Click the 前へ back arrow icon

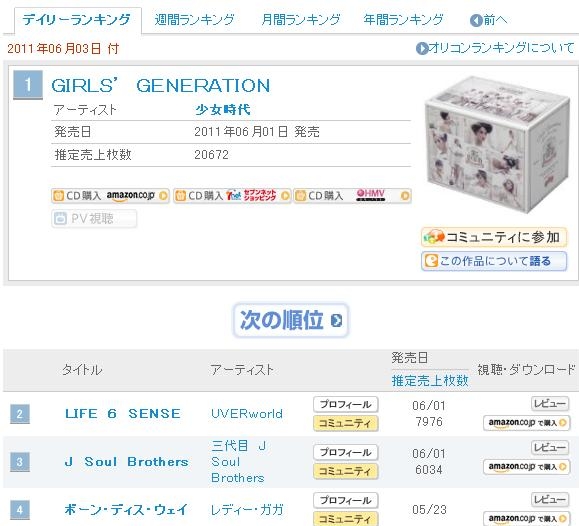476,20
